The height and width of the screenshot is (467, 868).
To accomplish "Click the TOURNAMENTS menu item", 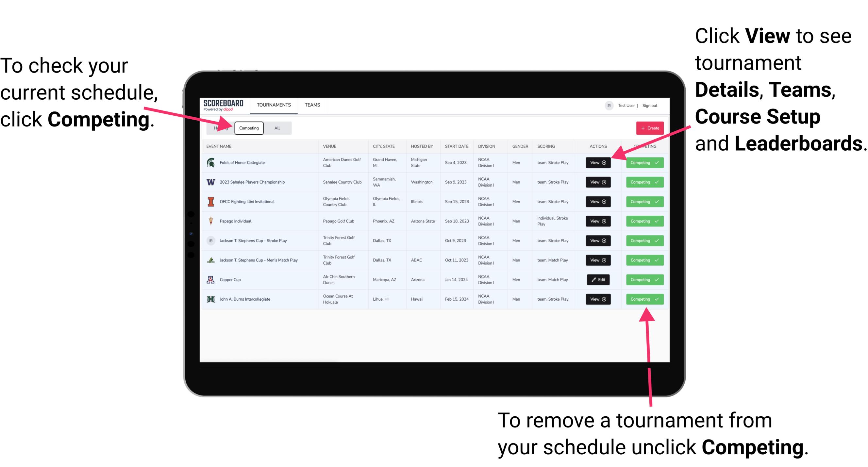I will [x=274, y=105].
